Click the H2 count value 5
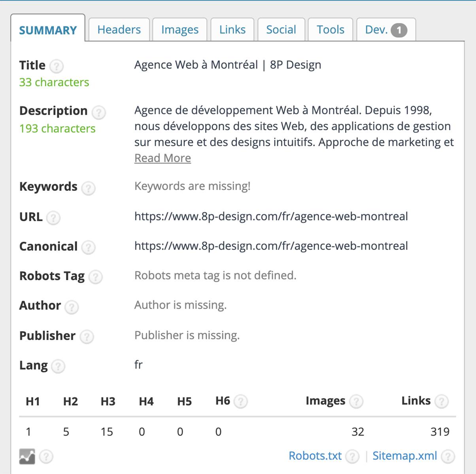The height and width of the screenshot is (474, 476). [66, 432]
